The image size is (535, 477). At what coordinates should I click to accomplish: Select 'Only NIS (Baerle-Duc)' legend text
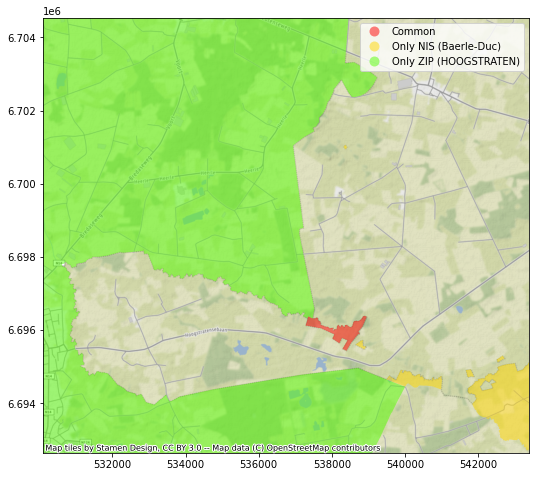(446, 46)
